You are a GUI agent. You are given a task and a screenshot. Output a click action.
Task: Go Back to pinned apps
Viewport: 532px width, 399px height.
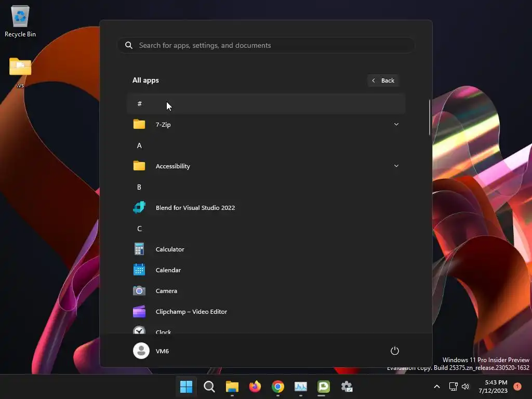point(383,81)
